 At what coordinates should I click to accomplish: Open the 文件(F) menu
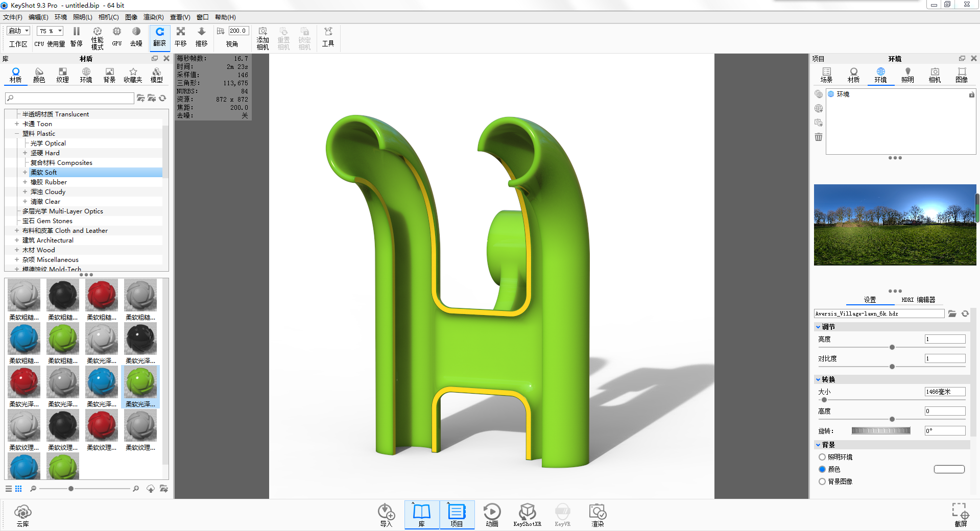click(13, 17)
